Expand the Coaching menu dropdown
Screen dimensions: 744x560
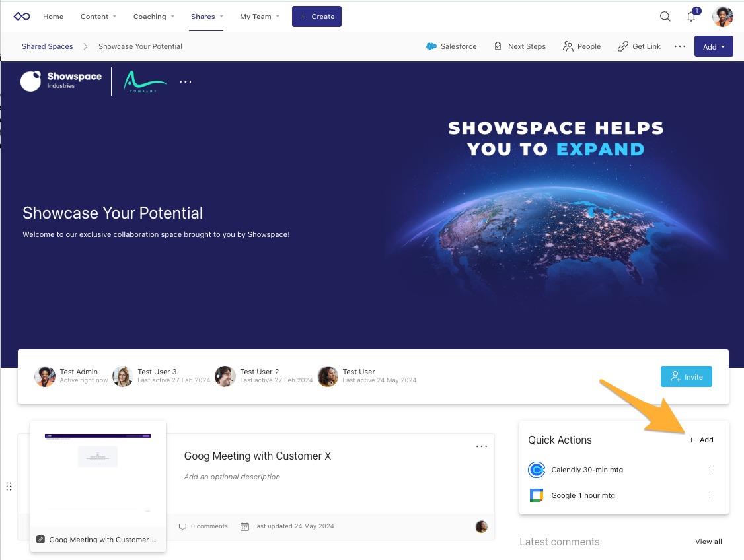click(x=154, y=17)
